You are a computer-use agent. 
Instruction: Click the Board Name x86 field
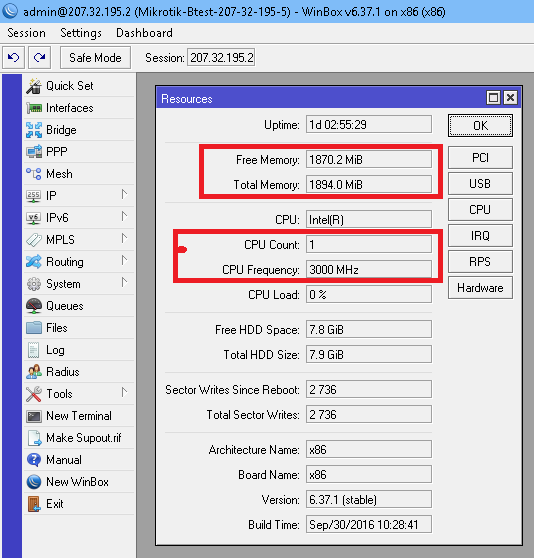pos(369,474)
